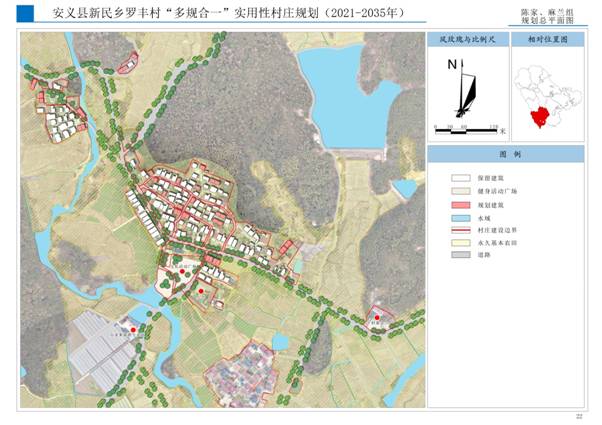Click the red dot beside the greenhouse area
This screenshot has width=602, height=425.
point(133,330)
